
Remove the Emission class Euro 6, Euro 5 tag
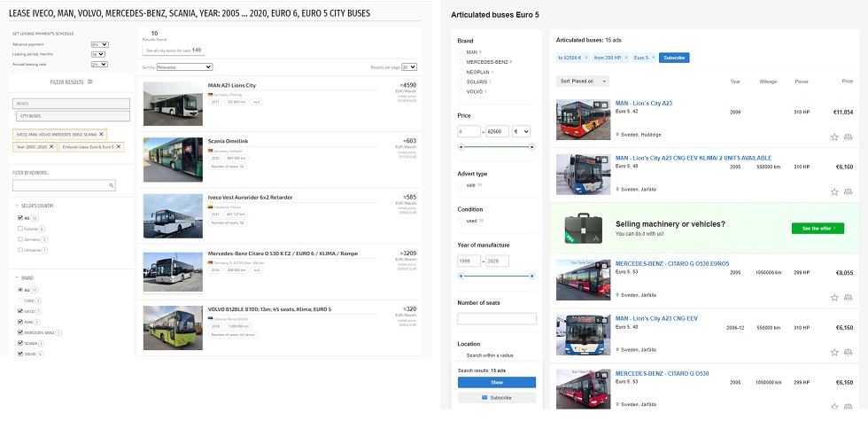pos(119,147)
